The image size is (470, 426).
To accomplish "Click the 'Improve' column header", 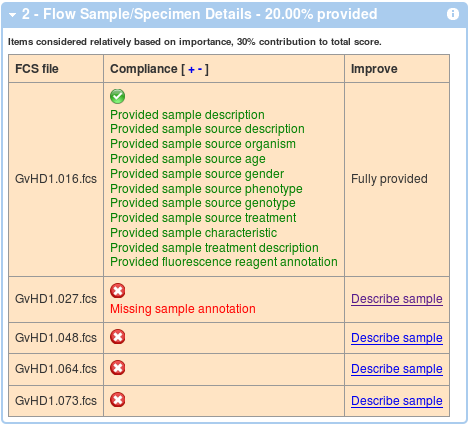I will pos(374,69).
